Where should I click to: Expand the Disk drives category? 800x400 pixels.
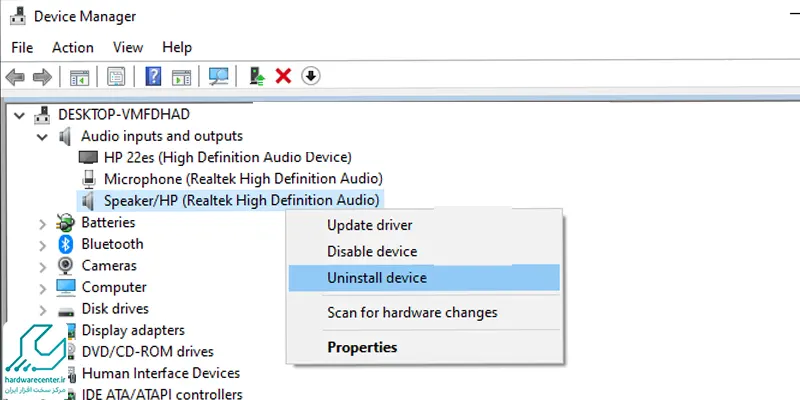42,309
